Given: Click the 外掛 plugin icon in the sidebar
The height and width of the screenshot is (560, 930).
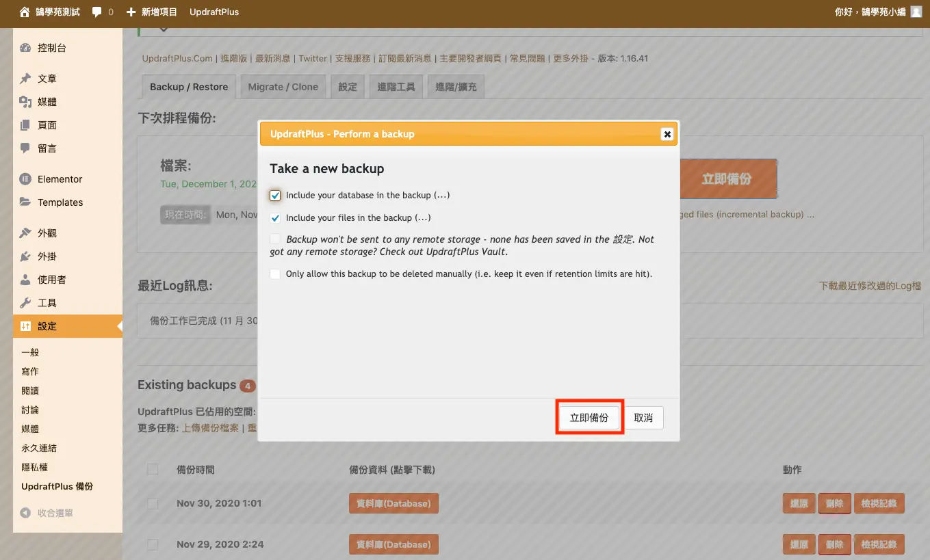Looking at the screenshot, I should point(25,256).
